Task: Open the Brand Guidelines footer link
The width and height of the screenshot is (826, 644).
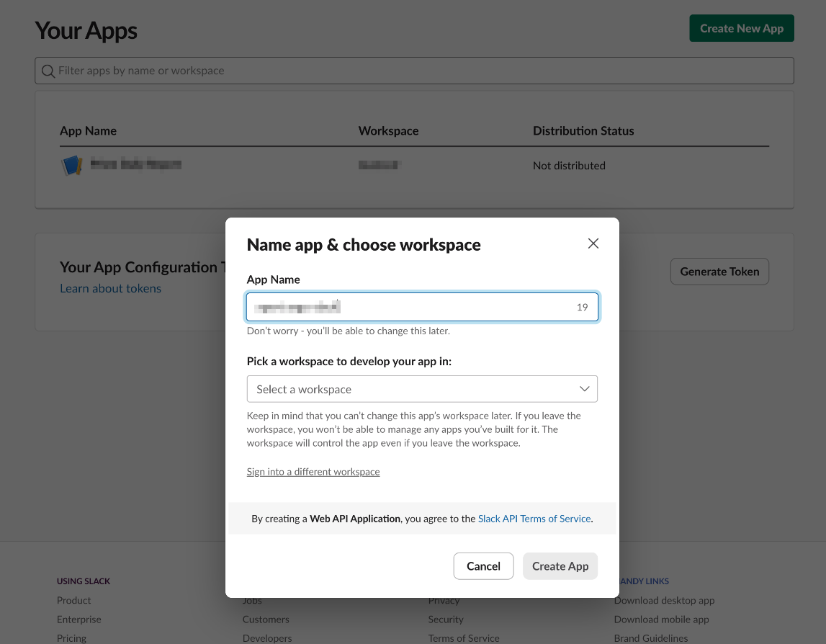Action: (x=650, y=638)
